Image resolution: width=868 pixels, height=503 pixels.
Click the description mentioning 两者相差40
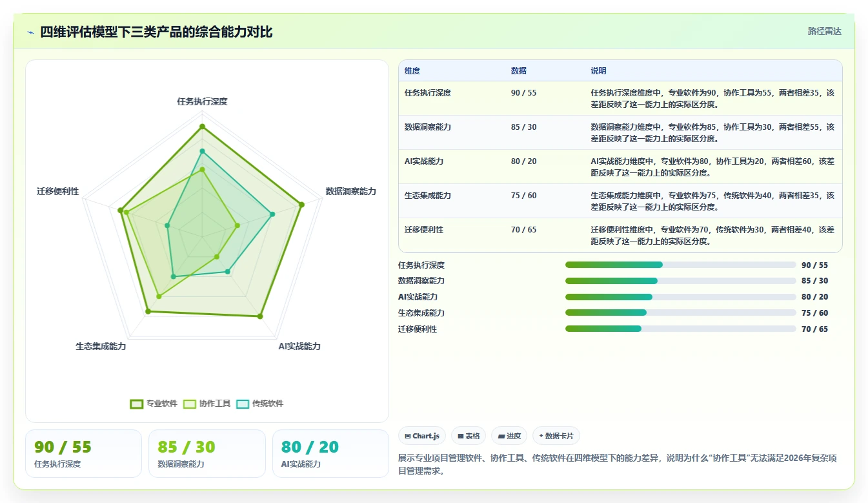coord(712,235)
